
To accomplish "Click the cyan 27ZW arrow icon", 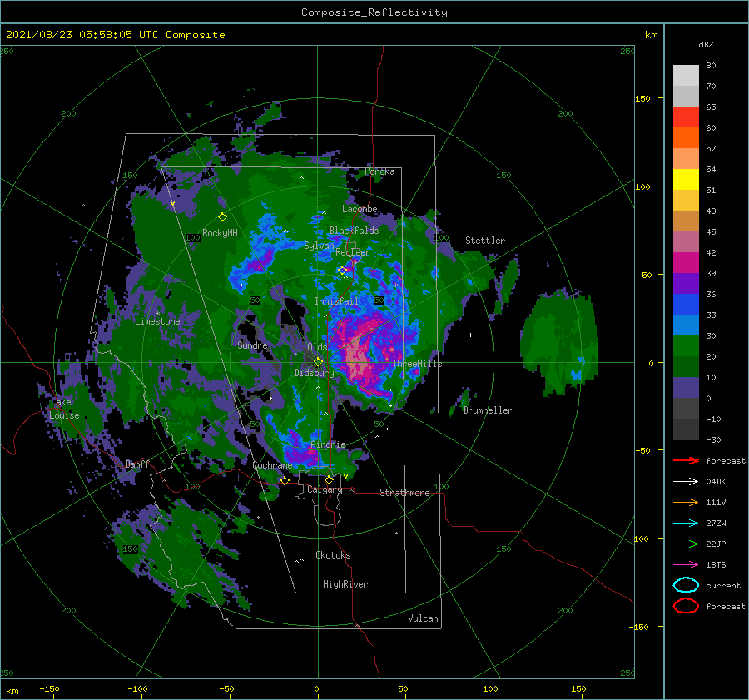I will click(686, 524).
